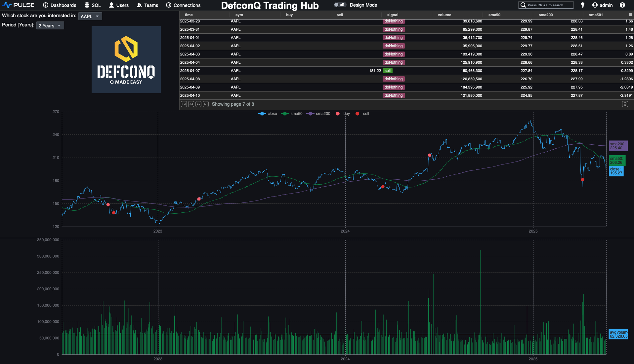The width and height of the screenshot is (634, 364).
Task: Open the admin user profile menu
Action: point(603,5)
